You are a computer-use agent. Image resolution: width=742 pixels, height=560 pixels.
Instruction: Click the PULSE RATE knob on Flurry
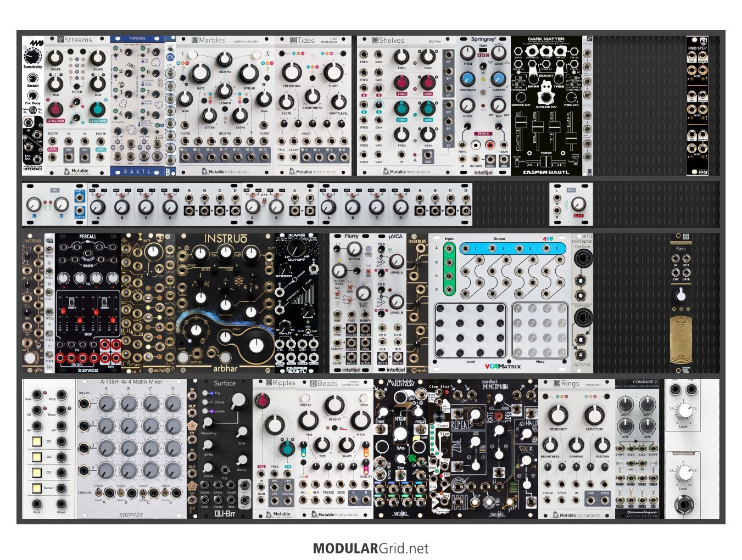(339, 270)
